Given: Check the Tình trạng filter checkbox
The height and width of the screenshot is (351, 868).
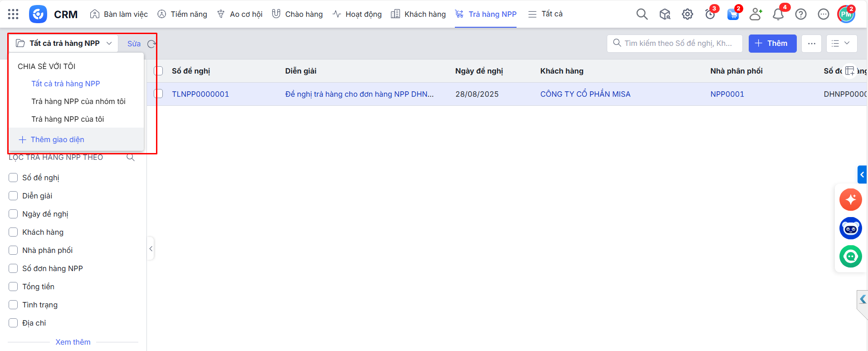Looking at the screenshot, I should (13, 305).
